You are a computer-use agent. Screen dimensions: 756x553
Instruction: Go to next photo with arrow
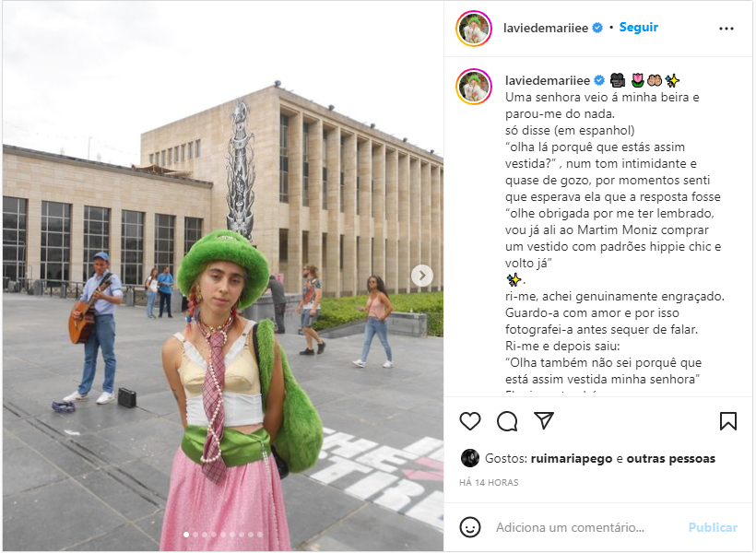coord(422,276)
